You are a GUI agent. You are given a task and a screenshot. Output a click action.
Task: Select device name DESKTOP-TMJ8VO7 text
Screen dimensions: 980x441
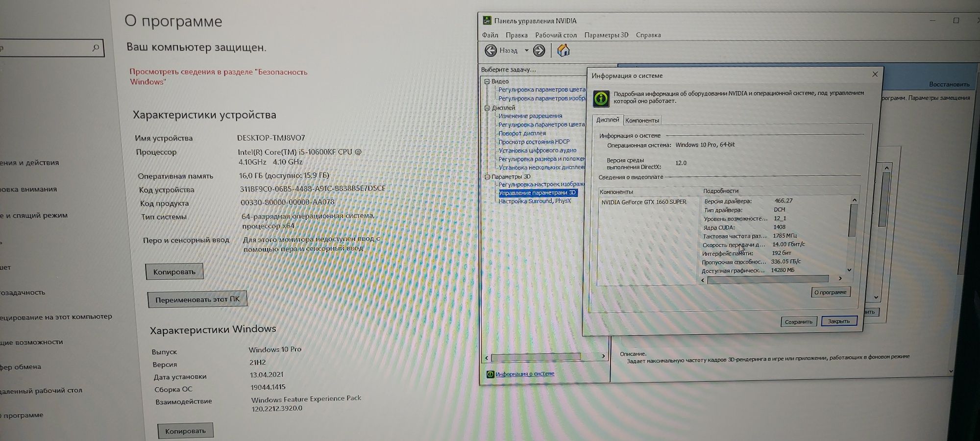point(271,138)
